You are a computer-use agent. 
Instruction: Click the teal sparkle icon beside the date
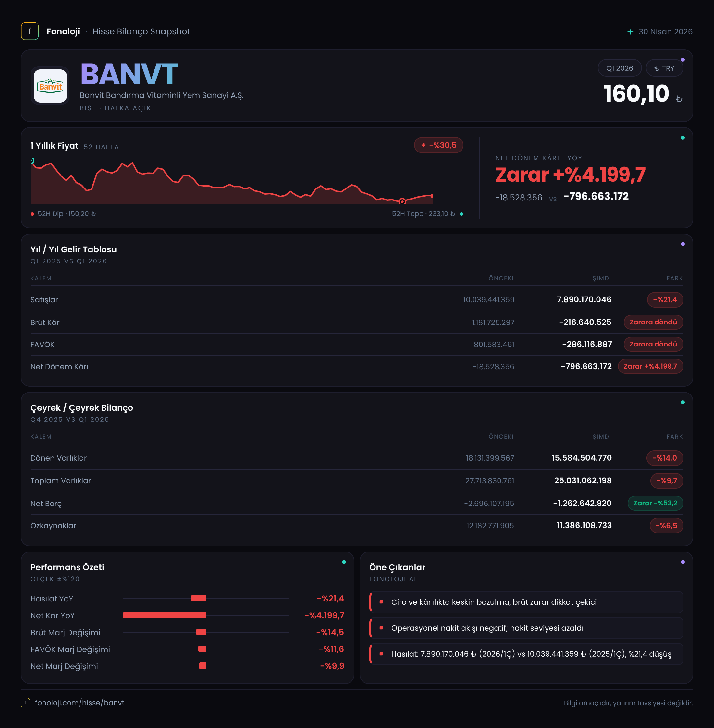coord(630,32)
